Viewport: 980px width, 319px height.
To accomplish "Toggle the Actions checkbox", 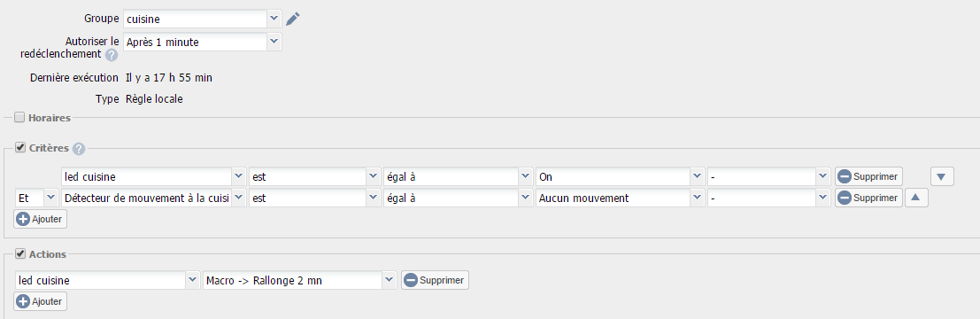I will pyautogui.click(x=19, y=254).
